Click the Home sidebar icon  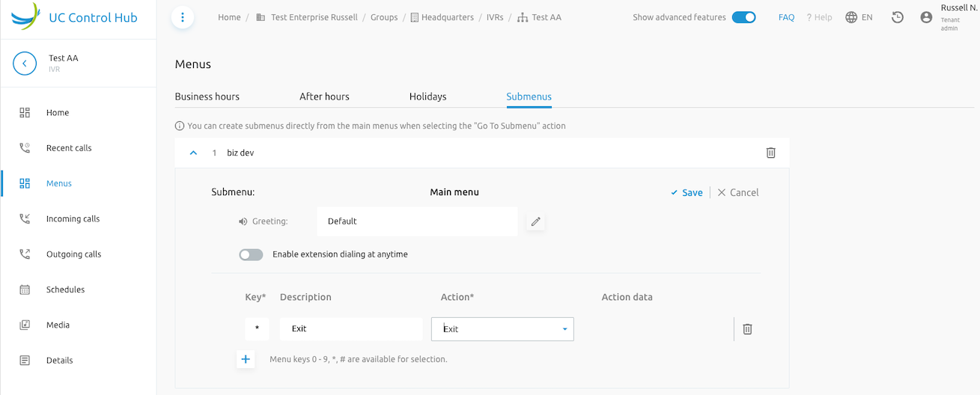[x=25, y=113]
